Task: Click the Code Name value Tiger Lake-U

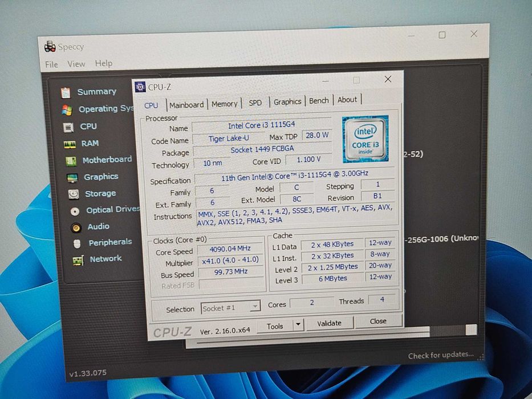Action: pos(229,139)
